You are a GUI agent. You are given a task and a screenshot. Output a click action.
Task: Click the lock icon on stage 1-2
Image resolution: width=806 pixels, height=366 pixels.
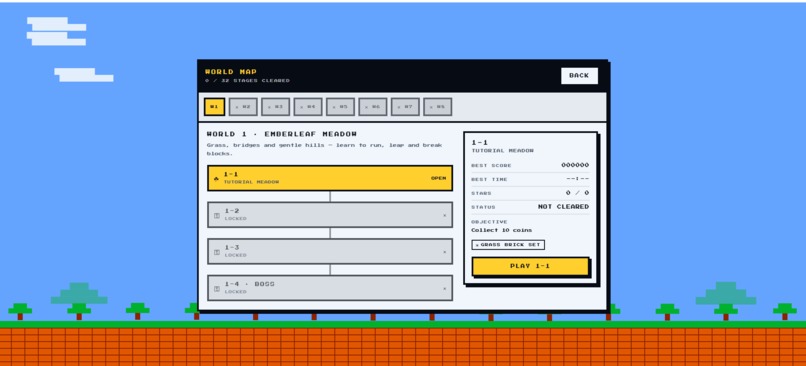pos(216,215)
